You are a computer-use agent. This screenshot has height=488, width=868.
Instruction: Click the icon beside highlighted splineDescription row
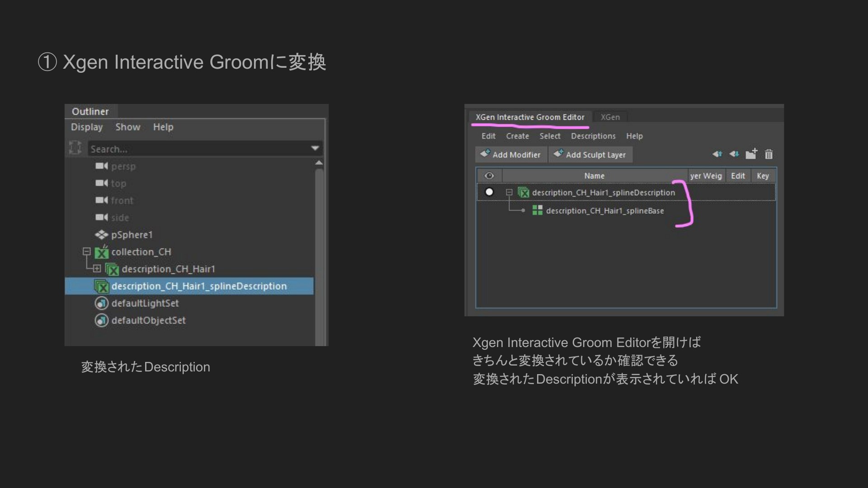pos(102,286)
